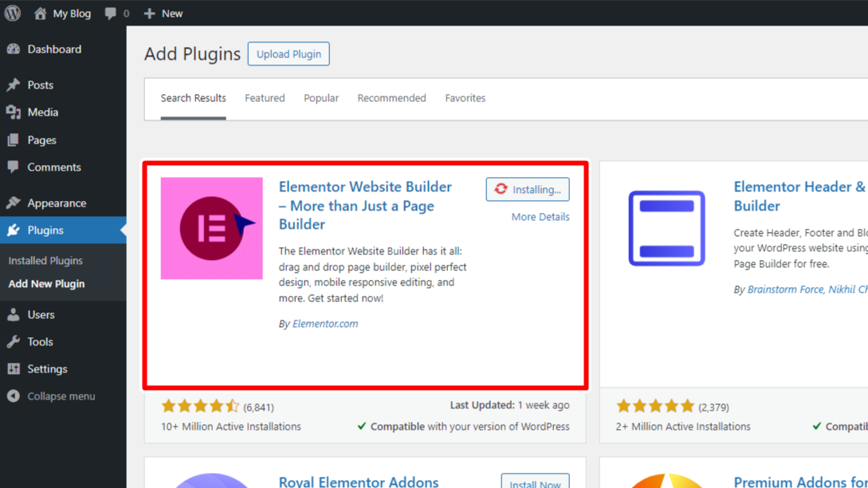Click the Settings sliders icon

(14, 369)
